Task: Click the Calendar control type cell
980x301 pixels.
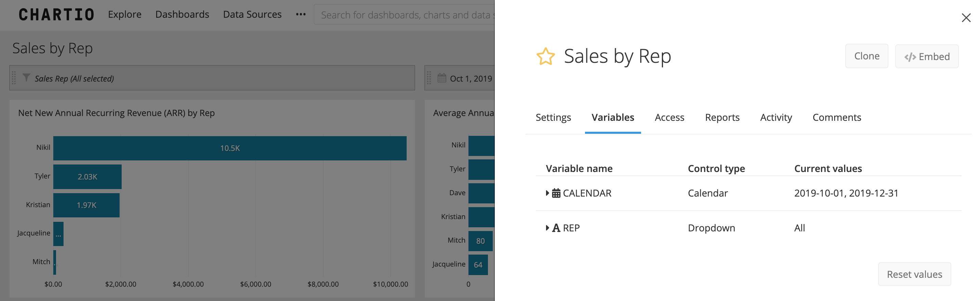Action: (708, 193)
